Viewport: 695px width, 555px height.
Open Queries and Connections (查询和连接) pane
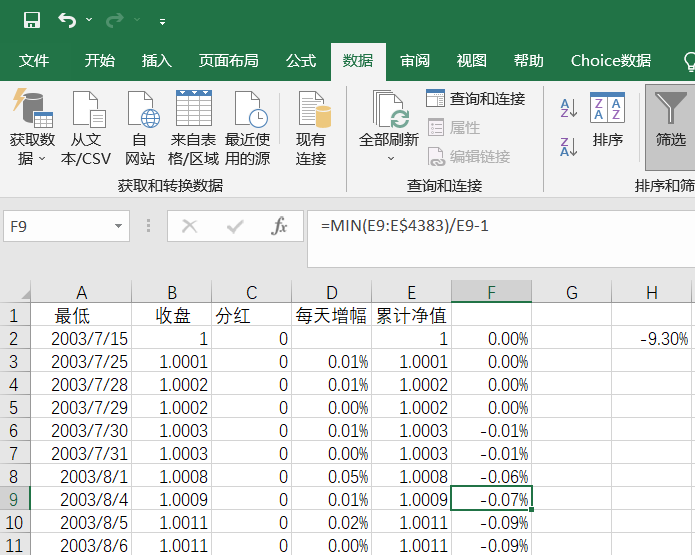pos(476,99)
